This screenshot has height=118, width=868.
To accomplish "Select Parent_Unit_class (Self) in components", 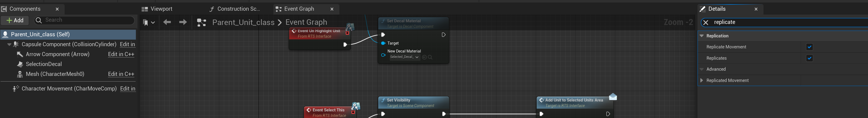I will [x=68, y=34].
